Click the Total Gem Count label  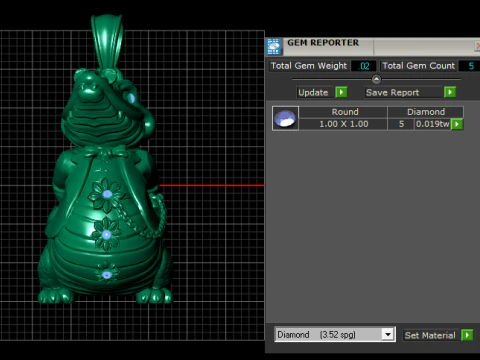(418, 66)
